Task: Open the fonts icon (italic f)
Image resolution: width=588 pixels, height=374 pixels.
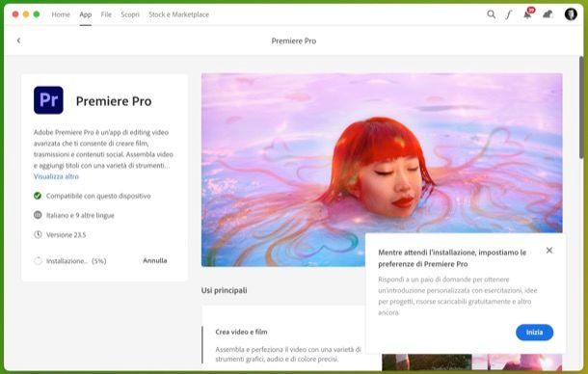Action: pyautogui.click(x=509, y=14)
